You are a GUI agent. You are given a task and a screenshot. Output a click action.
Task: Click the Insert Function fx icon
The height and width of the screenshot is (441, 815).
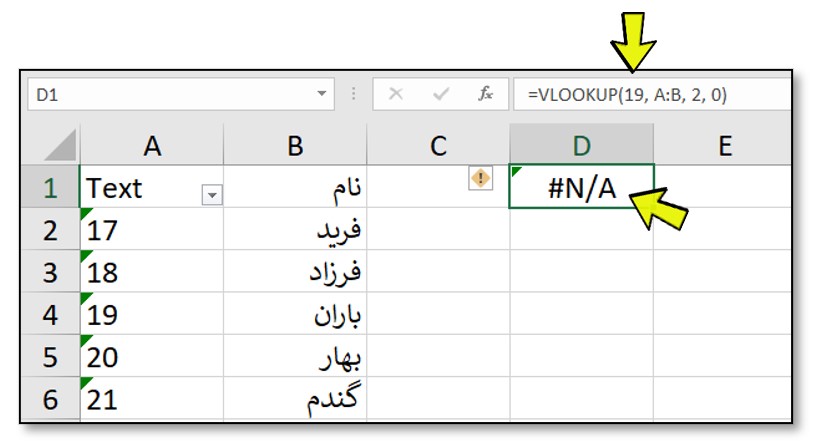coord(485,94)
